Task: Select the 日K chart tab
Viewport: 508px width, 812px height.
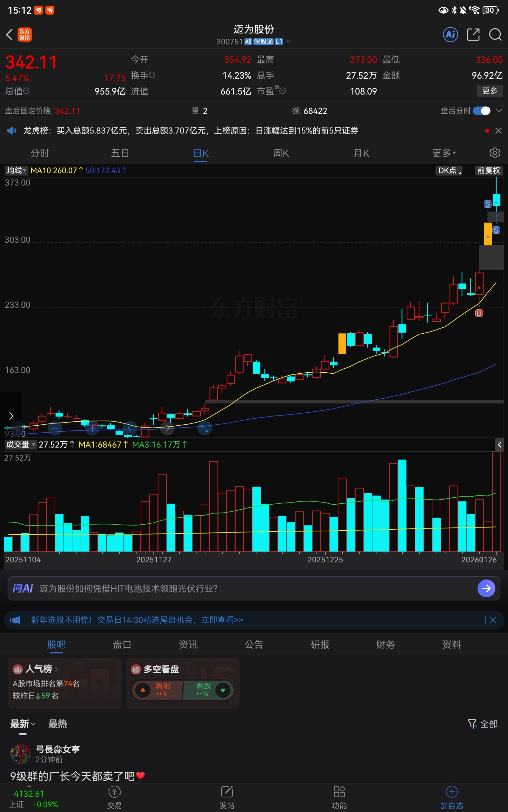Action: pos(201,153)
